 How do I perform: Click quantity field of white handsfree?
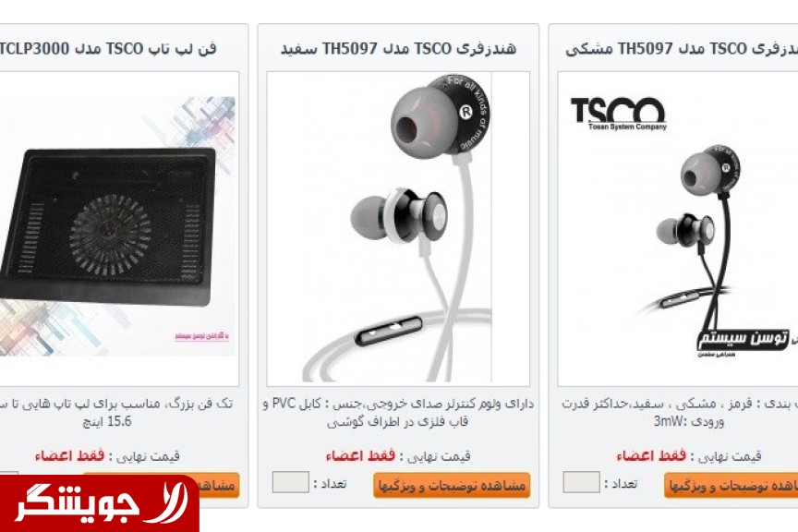(291, 482)
